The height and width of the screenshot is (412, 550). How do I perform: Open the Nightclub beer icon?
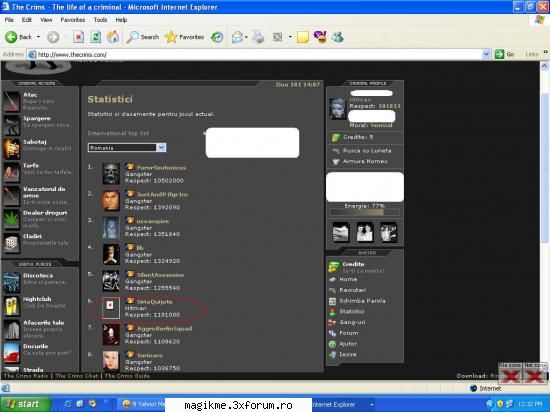12,306
